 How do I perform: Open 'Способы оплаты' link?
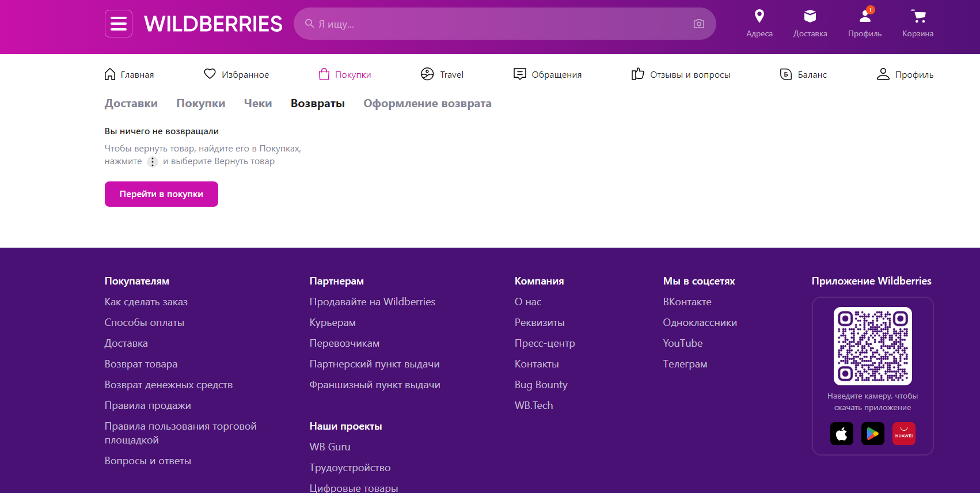(145, 323)
